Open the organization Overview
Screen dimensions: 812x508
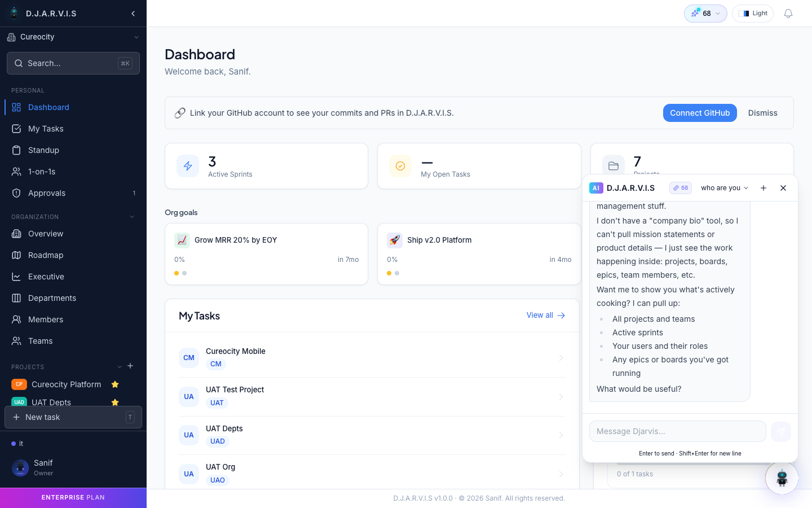tap(73, 234)
